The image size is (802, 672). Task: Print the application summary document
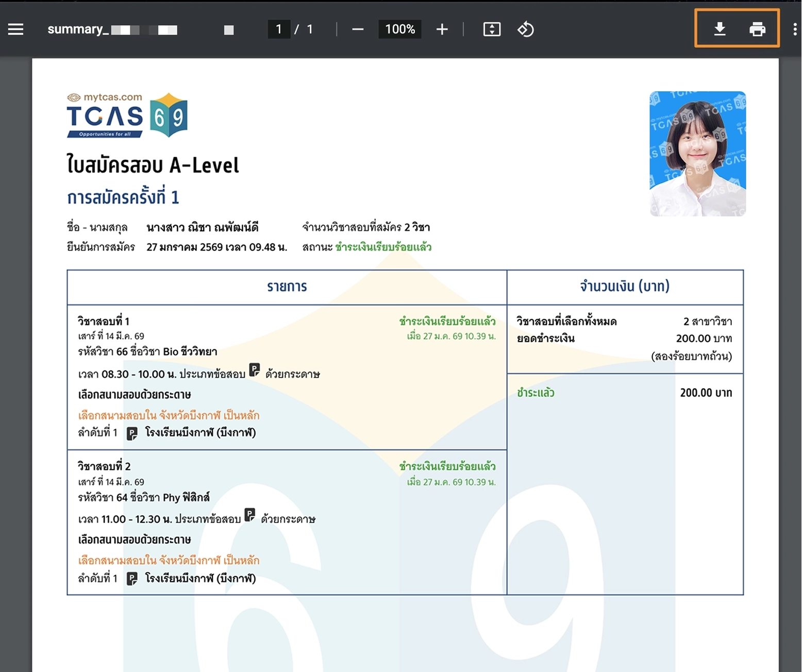pyautogui.click(x=757, y=29)
